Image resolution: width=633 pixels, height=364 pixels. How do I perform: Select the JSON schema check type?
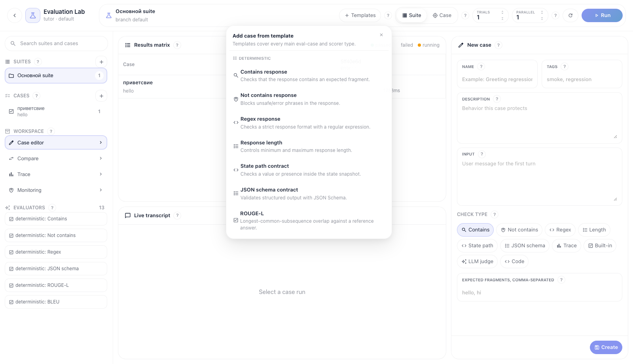click(x=525, y=246)
